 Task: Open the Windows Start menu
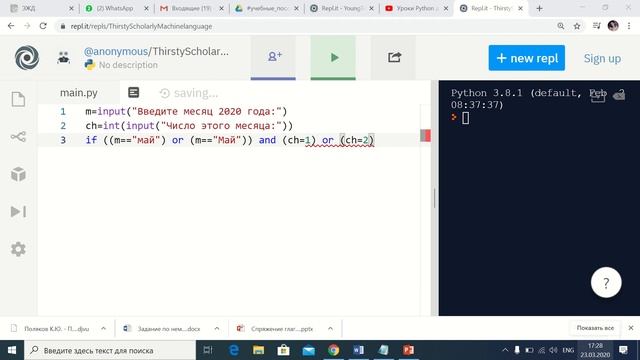pos(12,350)
